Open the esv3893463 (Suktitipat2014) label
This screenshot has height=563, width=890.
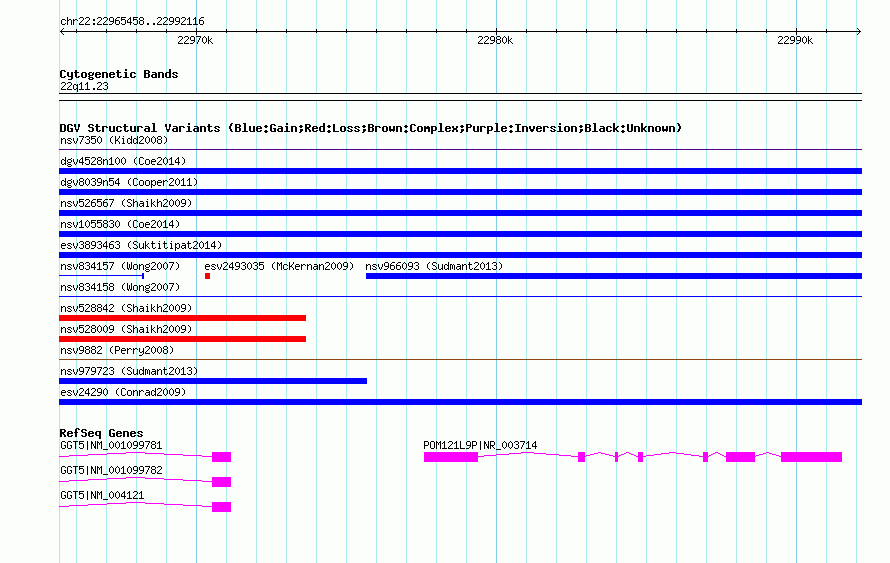pos(141,245)
